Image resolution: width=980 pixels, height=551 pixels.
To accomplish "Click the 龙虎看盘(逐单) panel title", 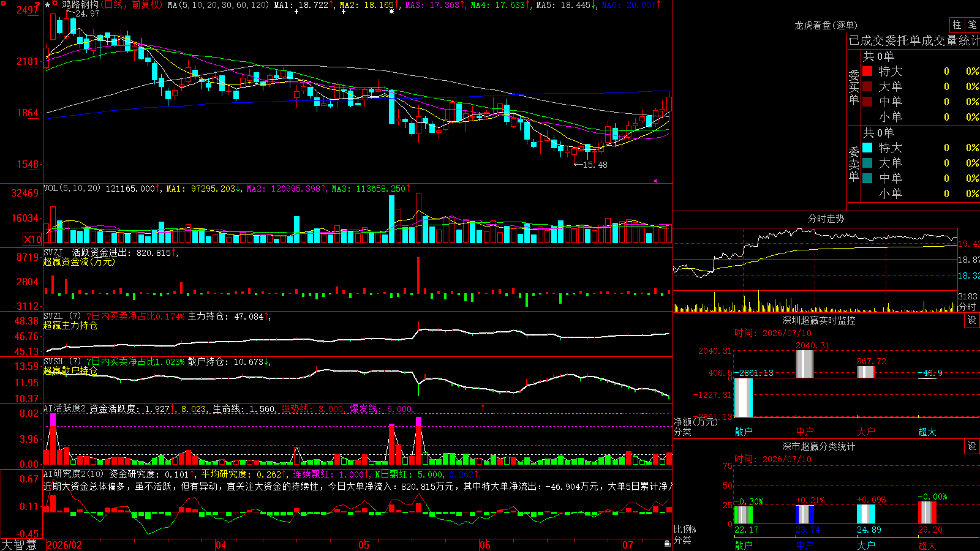I will point(826,25).
